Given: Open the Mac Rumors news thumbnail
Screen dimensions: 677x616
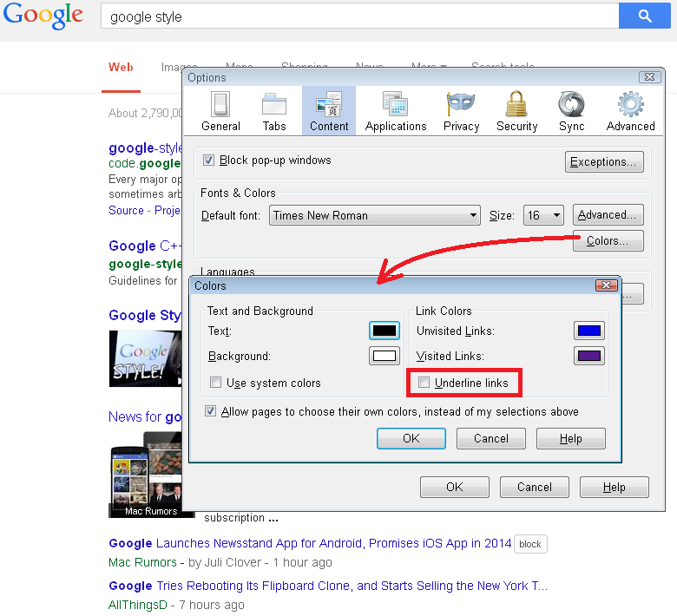Looking at the screenshot, I should point(147,475).
